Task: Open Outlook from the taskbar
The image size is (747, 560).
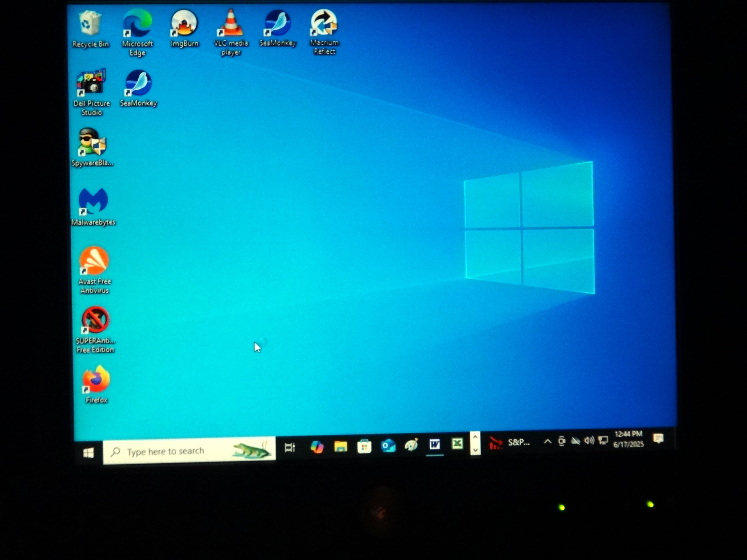Action: click(x=388, y=446)
